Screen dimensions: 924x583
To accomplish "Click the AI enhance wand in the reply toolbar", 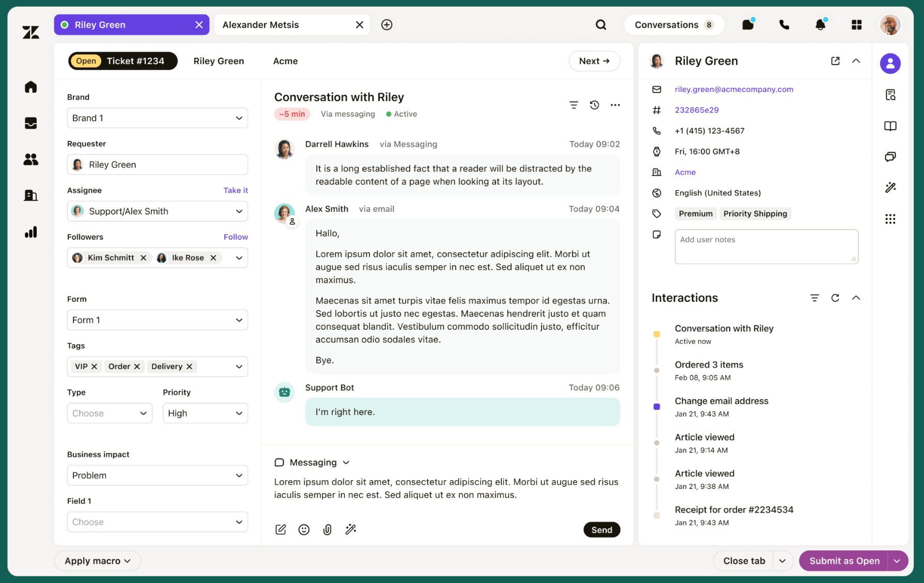I will pyautogui.click(x=351, y=529).
